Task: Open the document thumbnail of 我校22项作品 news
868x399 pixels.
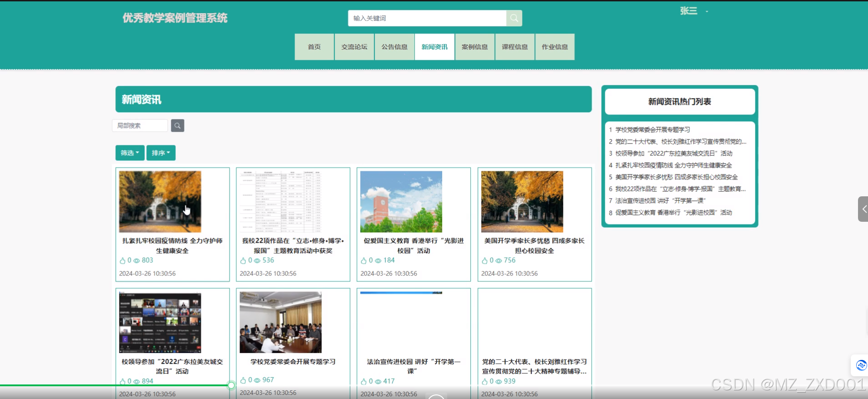Action: tap(281, 202)
